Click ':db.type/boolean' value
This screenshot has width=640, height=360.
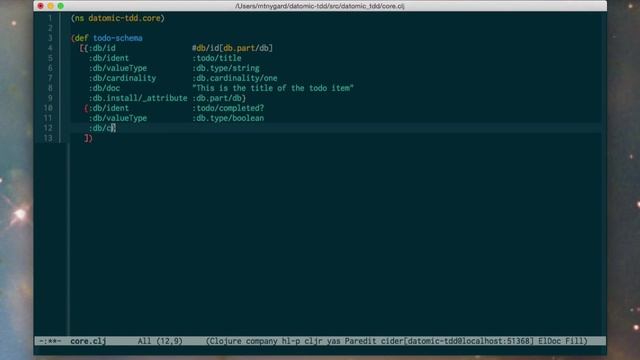(x=228, y=118)
